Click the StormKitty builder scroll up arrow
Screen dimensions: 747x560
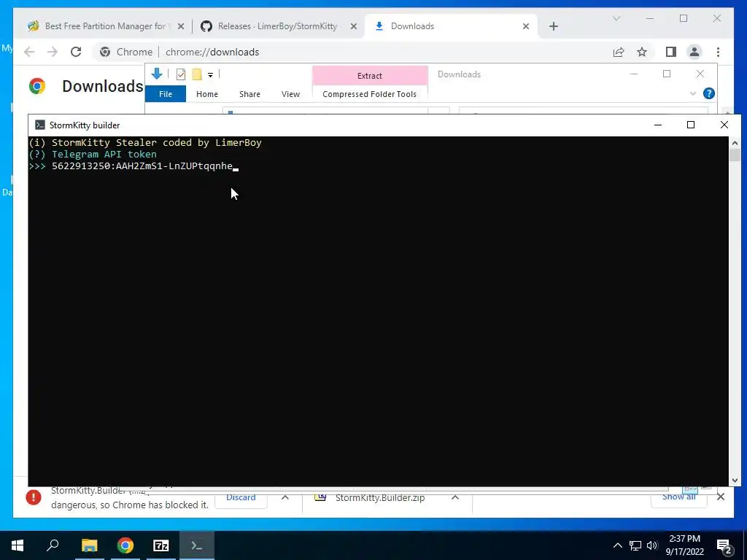pos(735,143)
